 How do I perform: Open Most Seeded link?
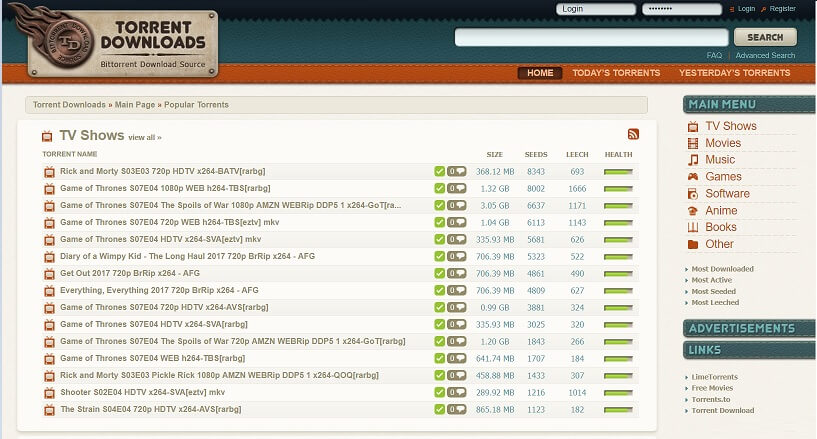click(713, 292)
